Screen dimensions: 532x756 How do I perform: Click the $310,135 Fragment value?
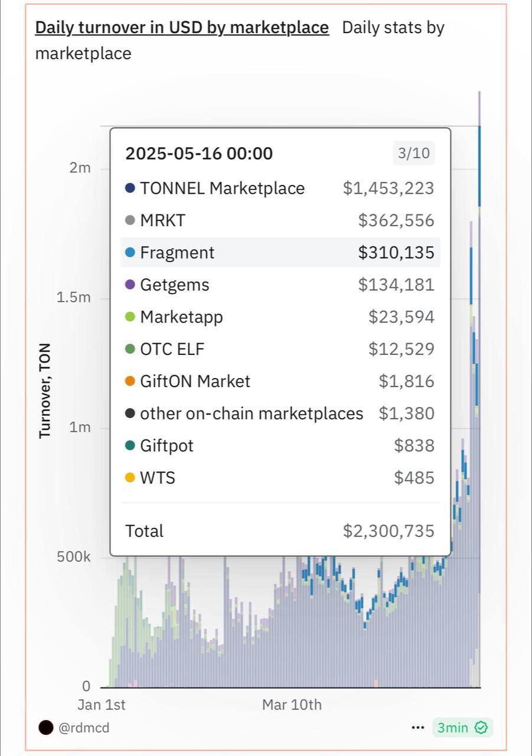point(396,253)
